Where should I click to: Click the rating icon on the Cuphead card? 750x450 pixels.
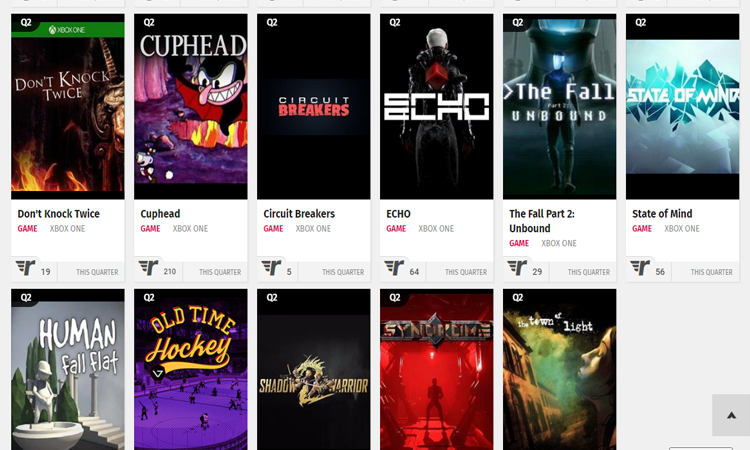click(x=148, y=267)
